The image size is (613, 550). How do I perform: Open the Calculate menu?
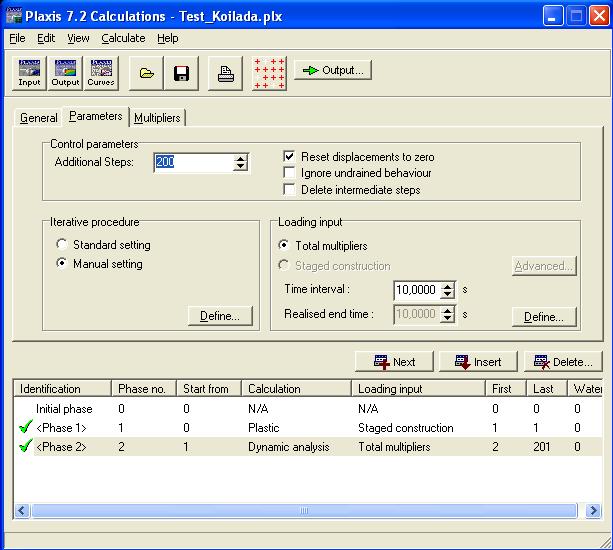click(x=123, y=38)
